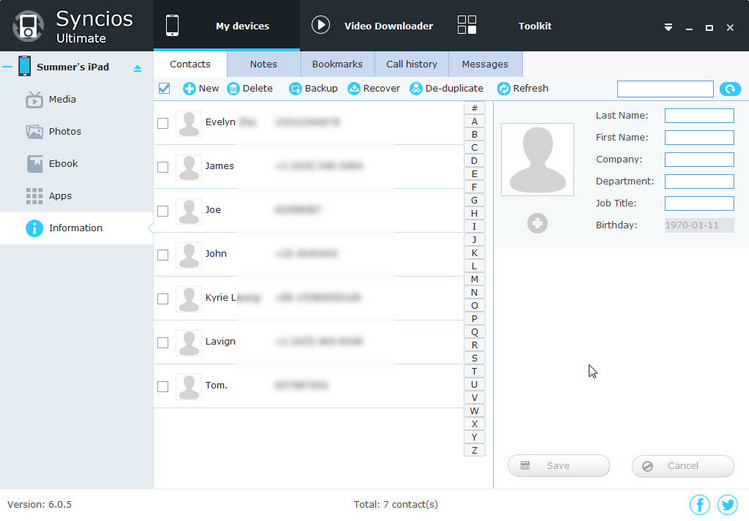Switch to the Contacts tab
749x521 pixels.
pyautogui.click(x=190, y=64)
